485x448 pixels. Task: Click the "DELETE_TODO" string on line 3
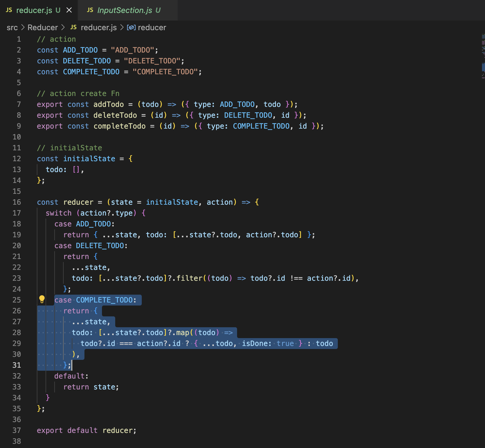click(x=152, y=61)
